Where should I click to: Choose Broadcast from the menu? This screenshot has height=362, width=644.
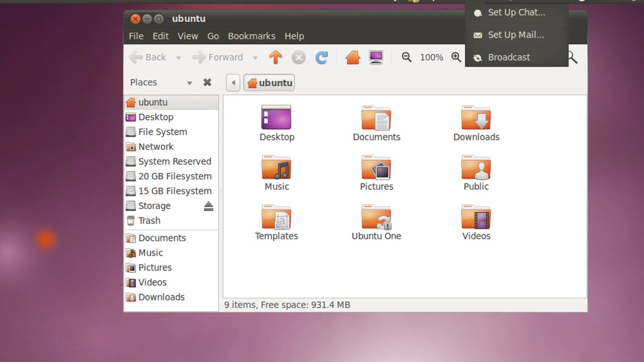[x=517, y=58]
